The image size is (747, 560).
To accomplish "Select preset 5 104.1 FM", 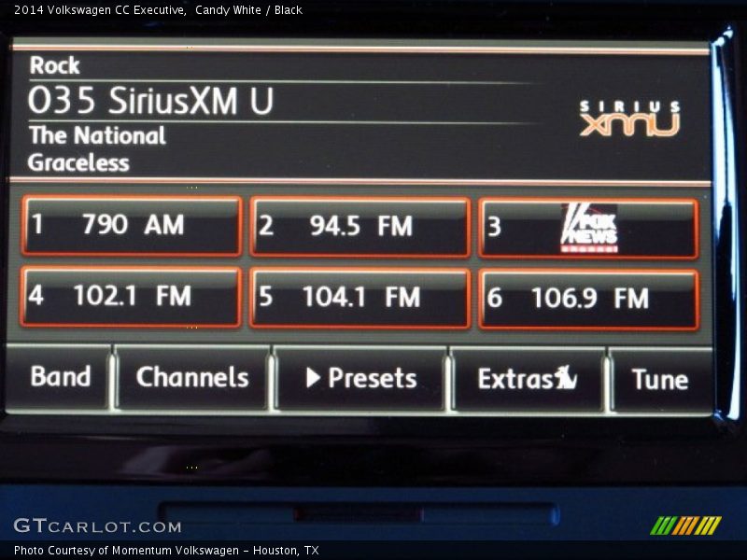I will point(360,299).
